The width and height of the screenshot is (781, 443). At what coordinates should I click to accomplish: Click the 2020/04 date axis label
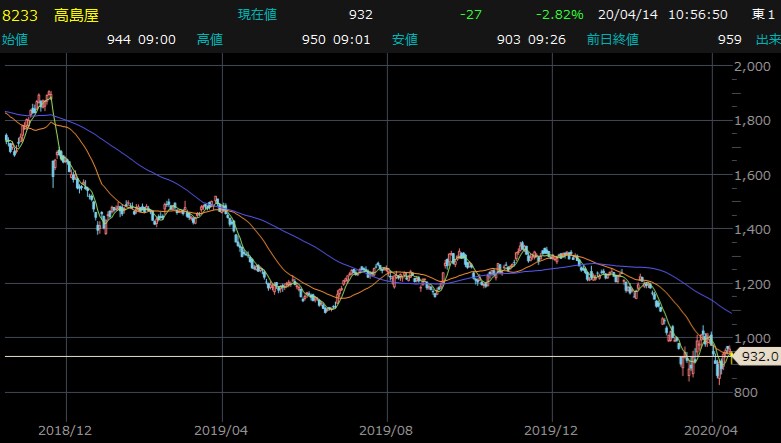tap(711, 431)
